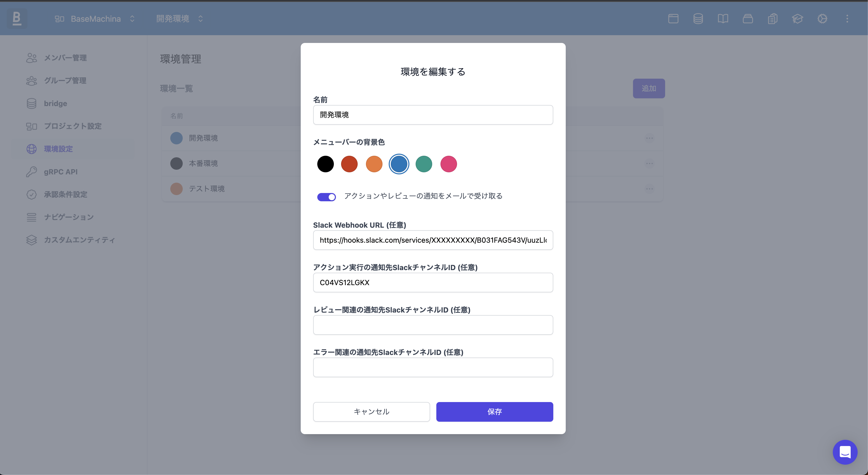Image resolution: width=868 pixels, height=475 pixels.
Task: Open the clipboard copy icon in top bar
Action: click(773, 19)
